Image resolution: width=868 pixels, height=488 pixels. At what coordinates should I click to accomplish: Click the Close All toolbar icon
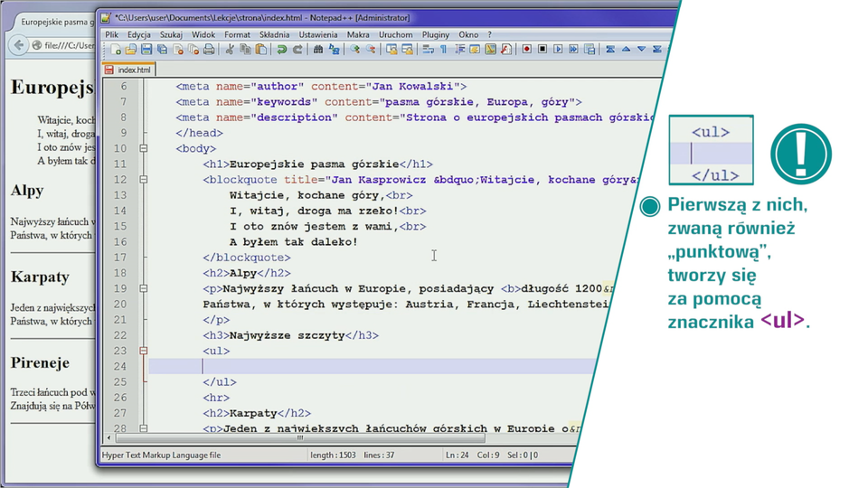[193, 50]
